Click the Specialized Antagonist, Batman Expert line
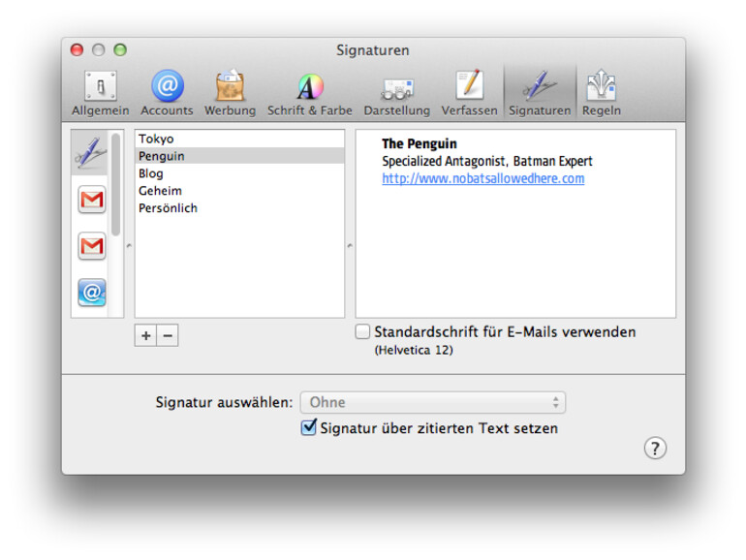This screenshot has width=746, height=560. (487, 161)
